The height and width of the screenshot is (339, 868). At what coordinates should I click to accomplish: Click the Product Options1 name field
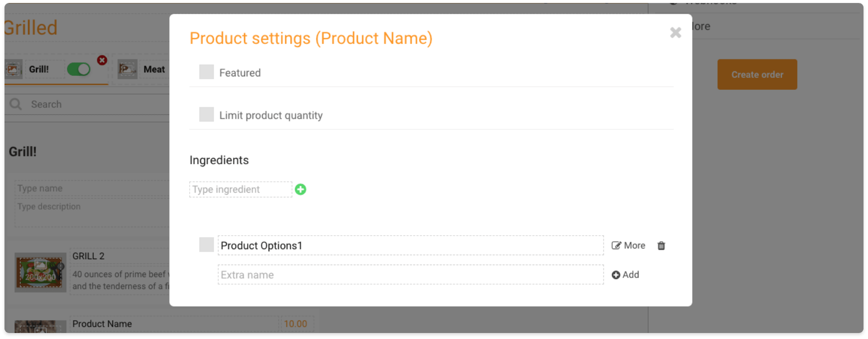click(x=411, y=246)
